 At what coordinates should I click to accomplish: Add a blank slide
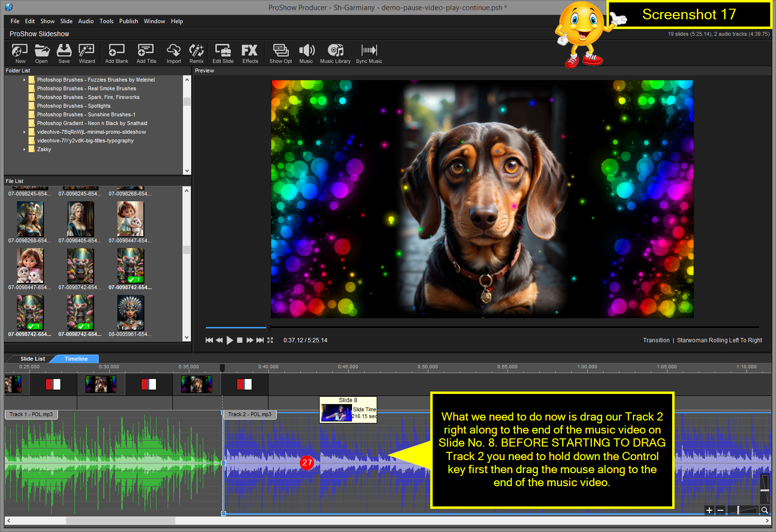click(117, 53)
